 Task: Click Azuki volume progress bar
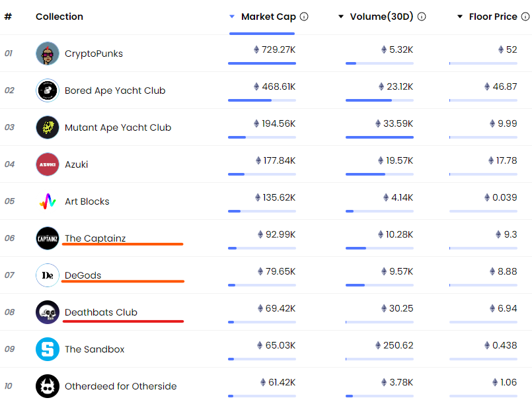[379, 174]
